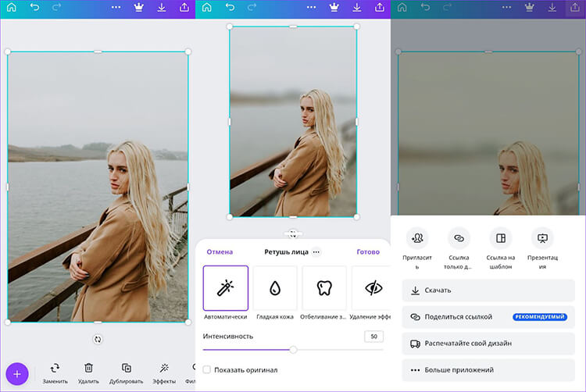This screenshot has width=586, height=392.
Task: Tap the home icon in the middle screen
Action: click(x=207, y=7)
